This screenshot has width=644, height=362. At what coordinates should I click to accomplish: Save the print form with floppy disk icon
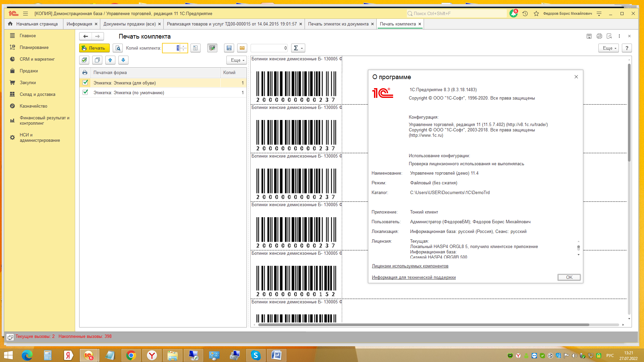point(229,48)
